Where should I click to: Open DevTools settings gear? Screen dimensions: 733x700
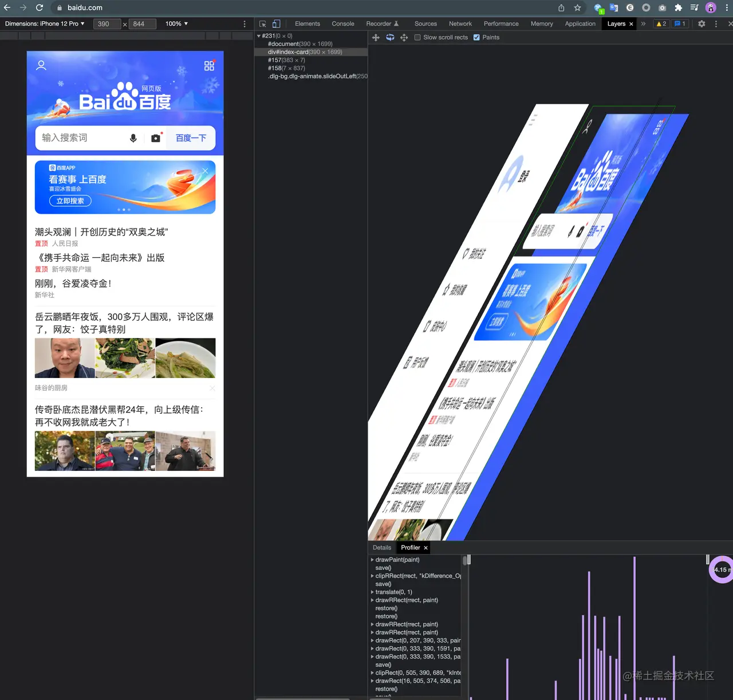coord(702,24)
